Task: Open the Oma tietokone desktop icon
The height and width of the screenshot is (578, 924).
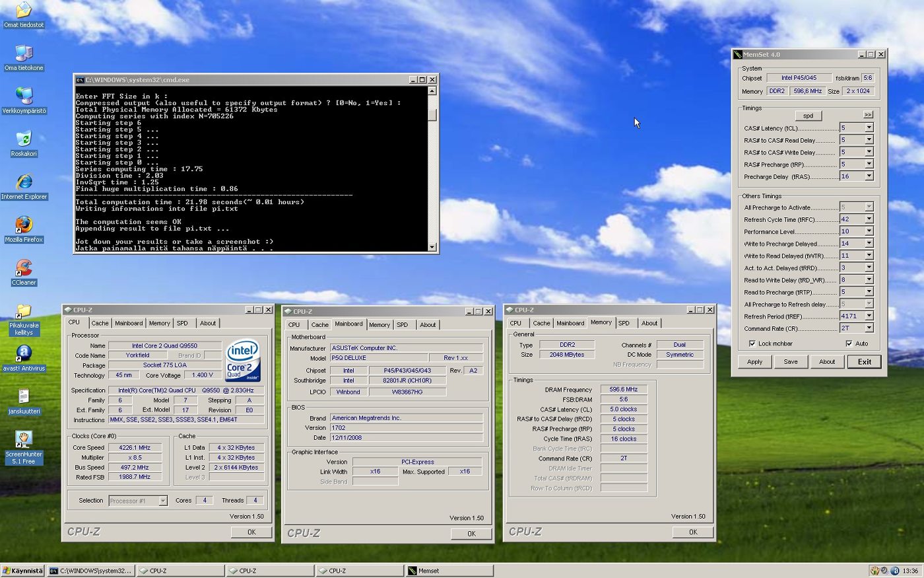Action: pyautogui.click(x=24, y=53)
